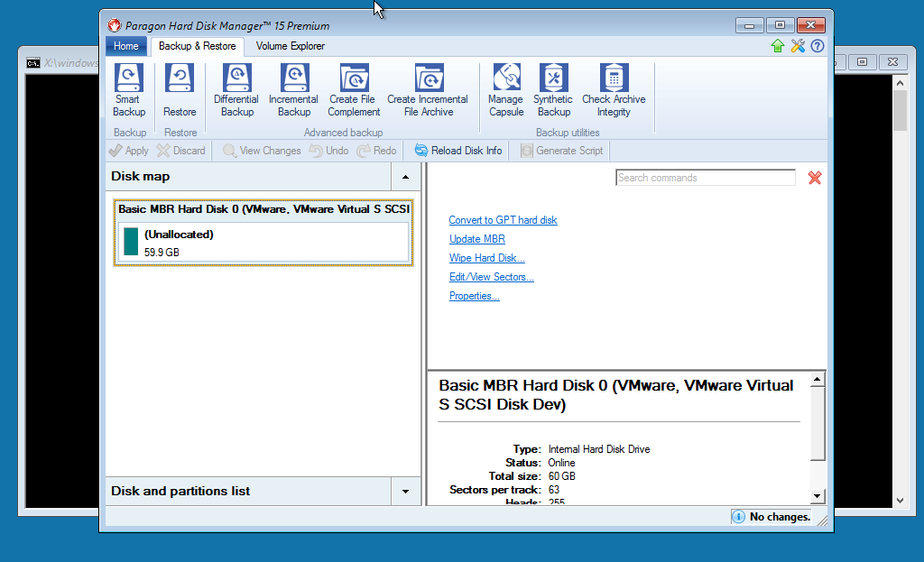Close the Paragon Hard Disk Manager window
Viewport: 924px width, 562px height.
point(811,25)
